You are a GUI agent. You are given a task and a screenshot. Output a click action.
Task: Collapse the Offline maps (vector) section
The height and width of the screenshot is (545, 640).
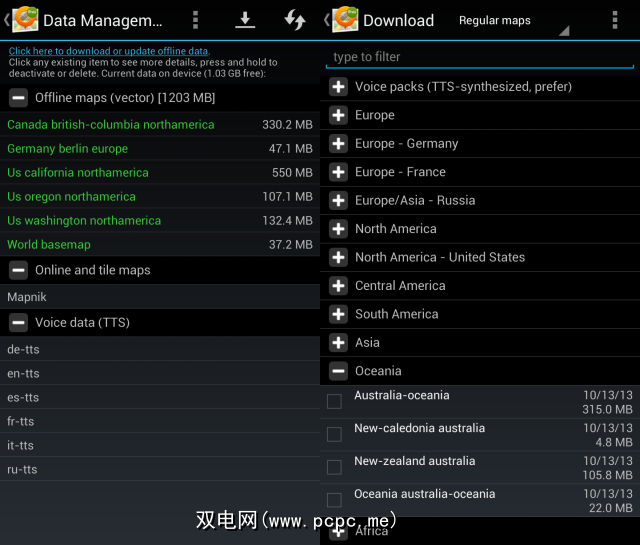18,98
